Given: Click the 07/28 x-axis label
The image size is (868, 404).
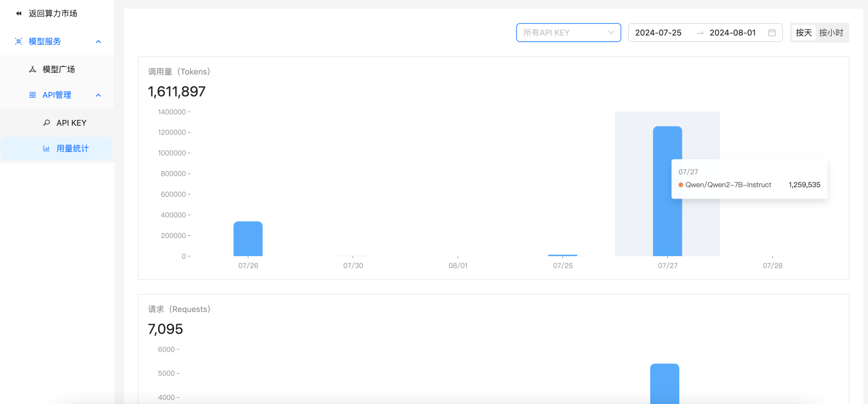Looking at the screenshot, I should tap(773, 265).
